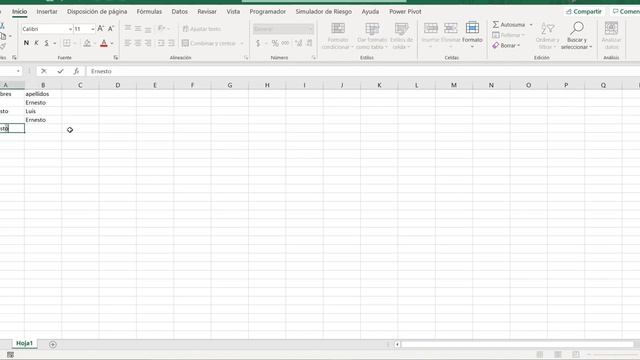Open Formato condicional icon

[x=338, y=36]
